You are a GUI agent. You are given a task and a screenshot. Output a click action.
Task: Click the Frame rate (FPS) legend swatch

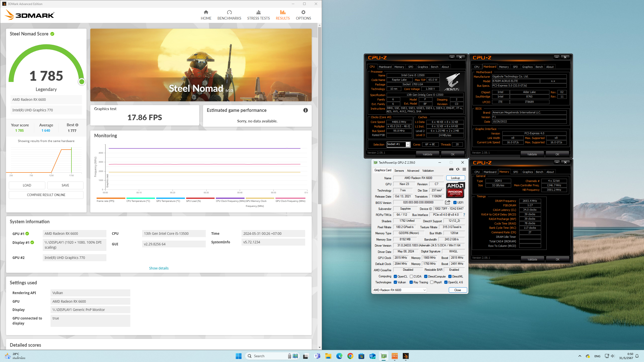click(x=111, y=198)
